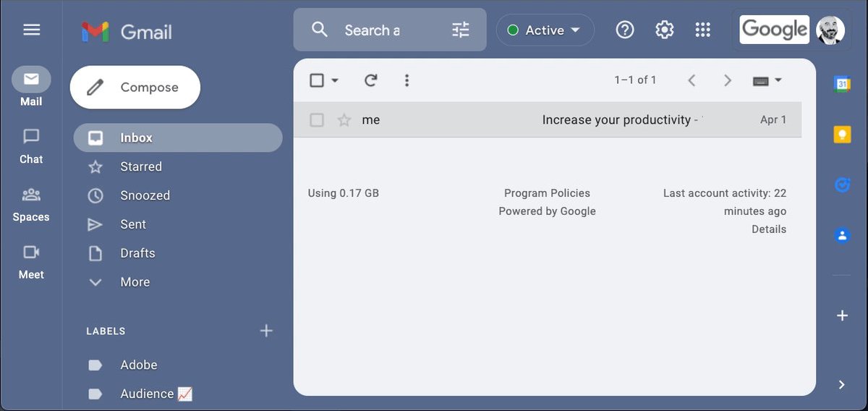Open the Google apps grid
The height and width of the screenshot is (411, 868).
tap(702, 30)
